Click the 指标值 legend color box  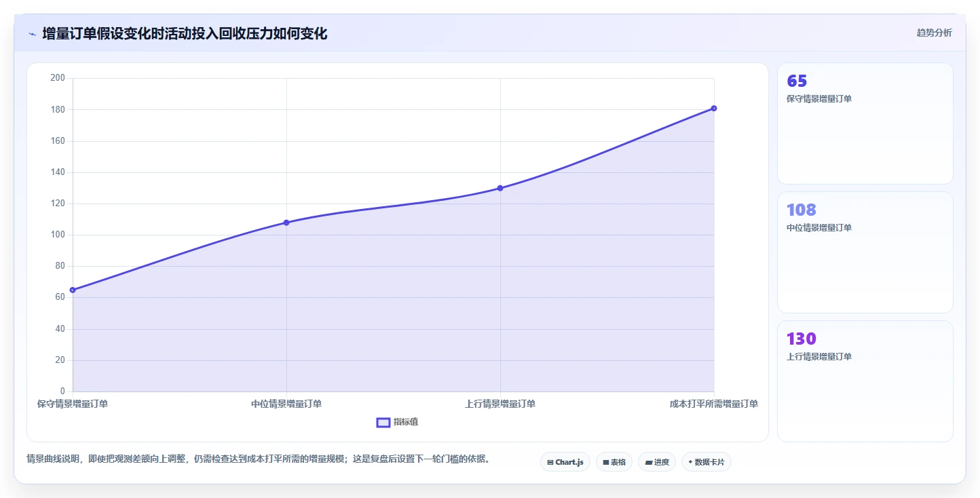point(383,423)
